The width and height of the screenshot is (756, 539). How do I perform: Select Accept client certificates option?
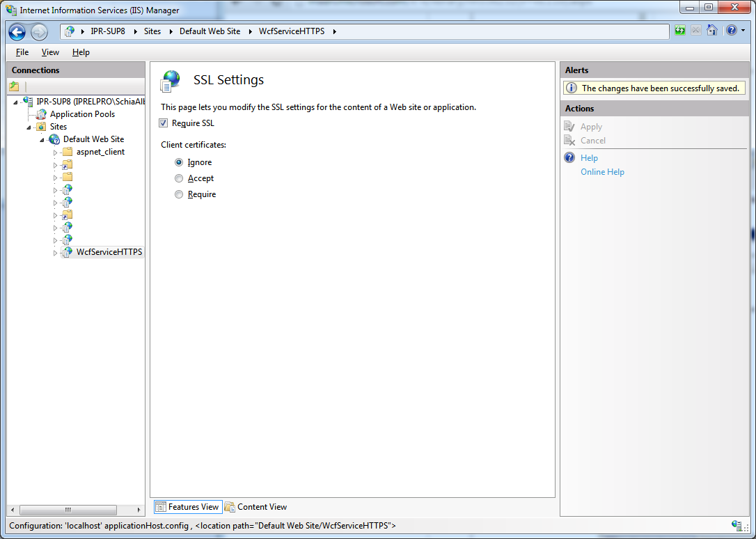click(x=179, y=178)
